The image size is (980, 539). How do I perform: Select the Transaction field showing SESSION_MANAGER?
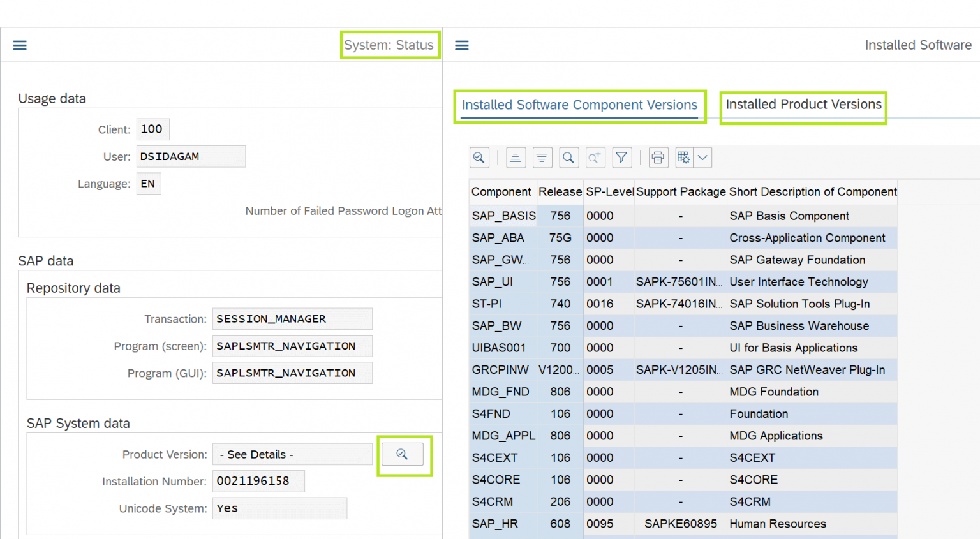tap(292, 318)
